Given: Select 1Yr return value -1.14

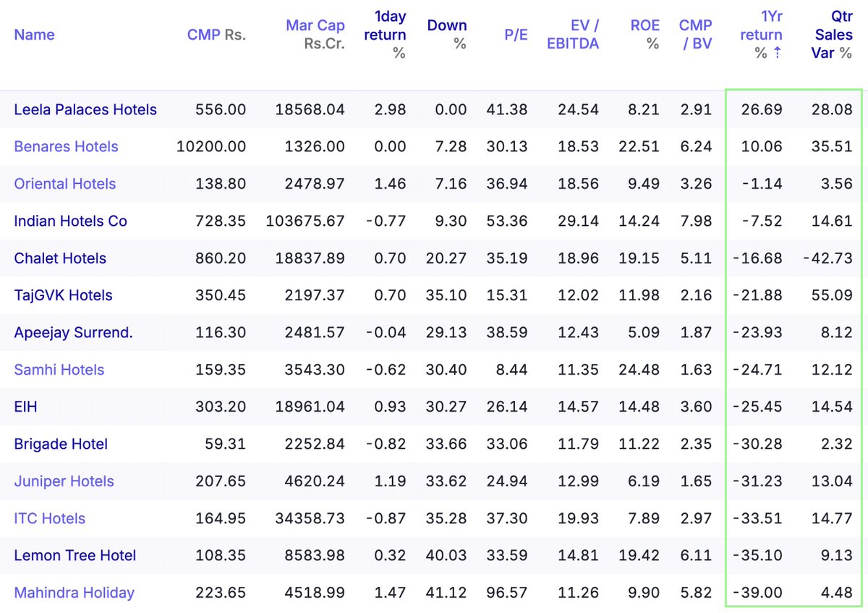Looking at the screenshot, I should (x=762, y=184).
